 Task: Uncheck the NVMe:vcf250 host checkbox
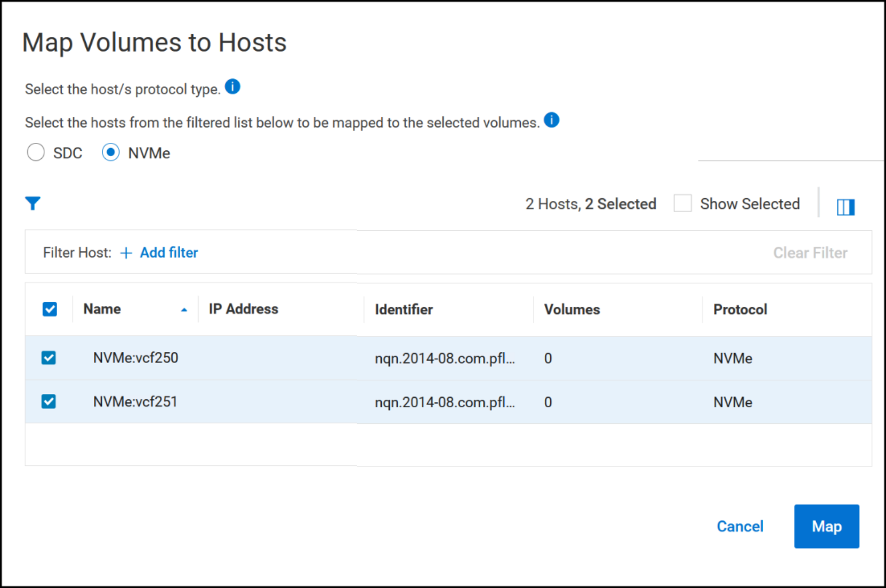49,358
